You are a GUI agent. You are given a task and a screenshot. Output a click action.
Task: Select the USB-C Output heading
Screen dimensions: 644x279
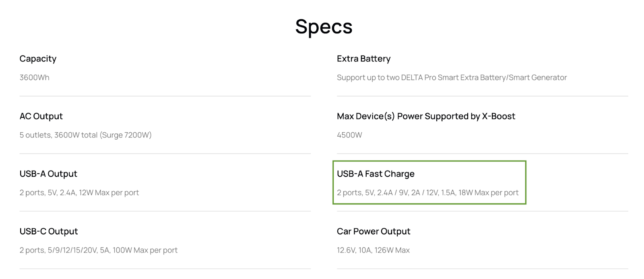click(x=49, y=231)
